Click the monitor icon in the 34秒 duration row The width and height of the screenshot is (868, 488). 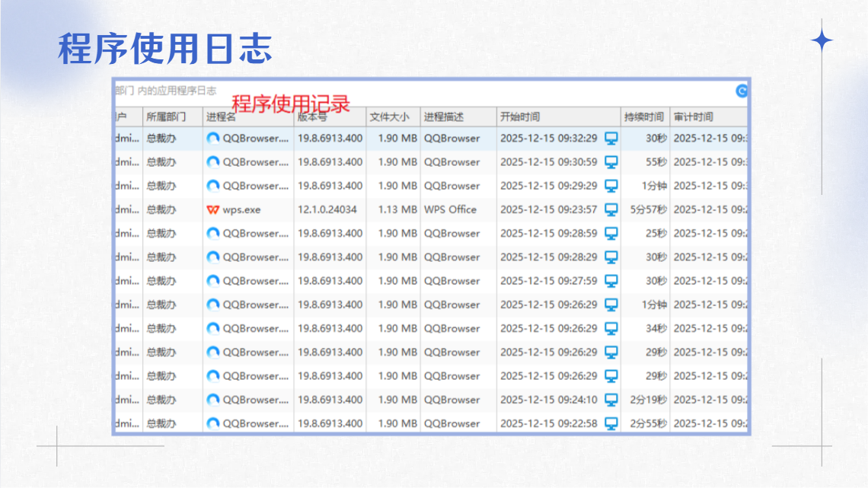pyautogui.click(x=611, y=329)
